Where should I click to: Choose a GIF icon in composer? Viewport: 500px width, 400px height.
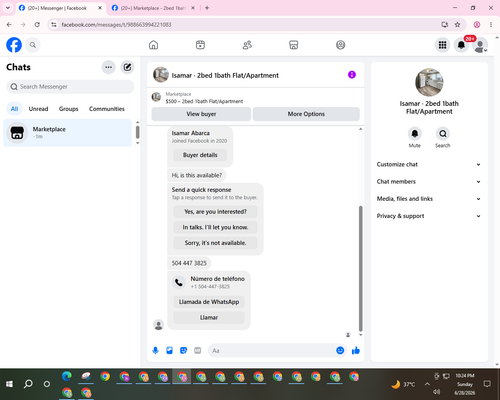[x=198, y=350]
